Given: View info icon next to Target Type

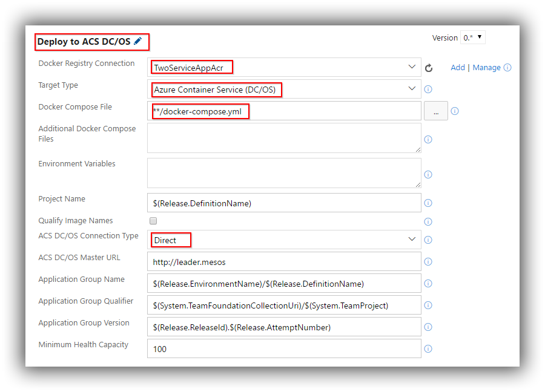Looking at the screenshot, I should (428, 89).
